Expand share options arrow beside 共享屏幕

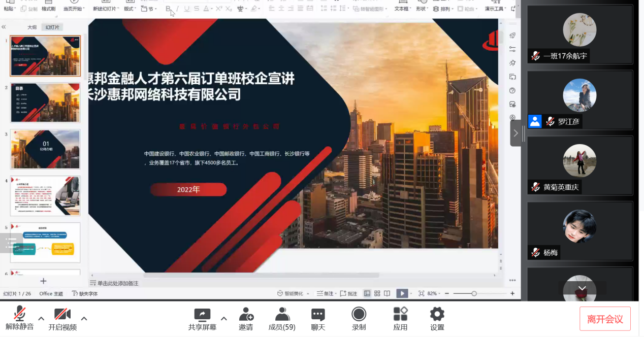click(x=223, y=318)
